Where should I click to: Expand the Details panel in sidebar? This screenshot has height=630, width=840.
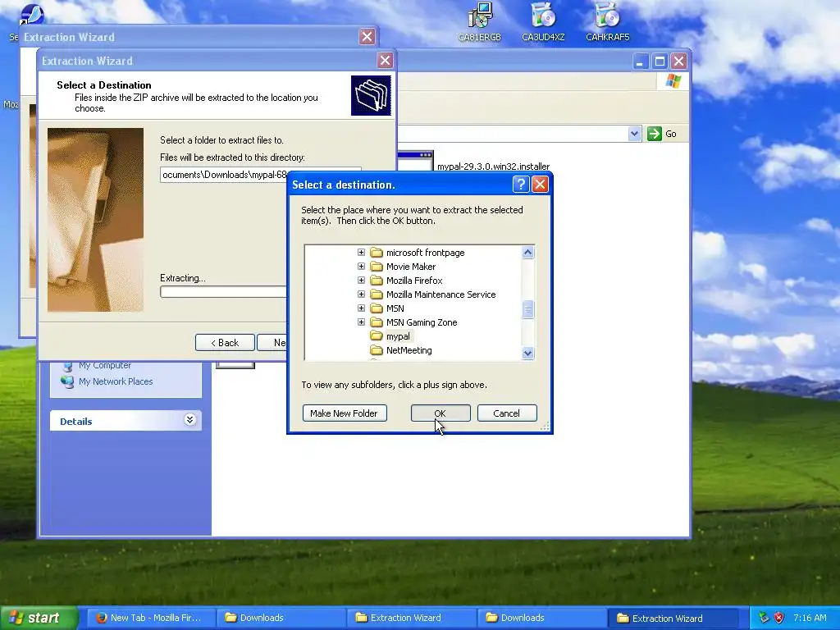point(189,420)
